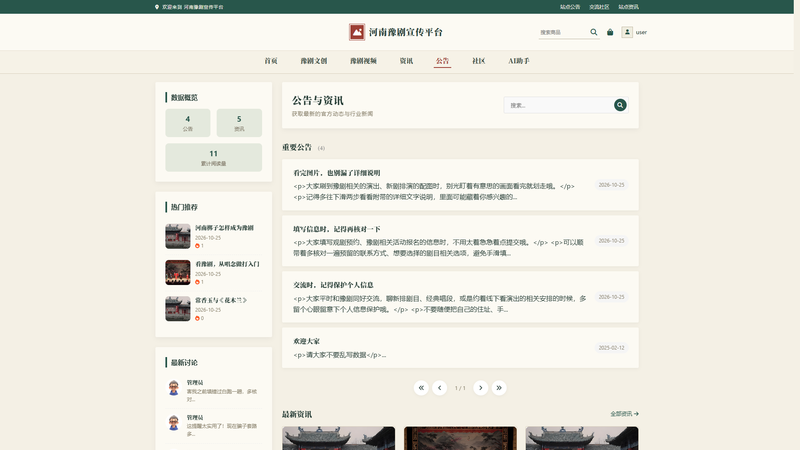Click the location pin icon in top bar
This screenshot has height=450, width=800.
point(157,7)
